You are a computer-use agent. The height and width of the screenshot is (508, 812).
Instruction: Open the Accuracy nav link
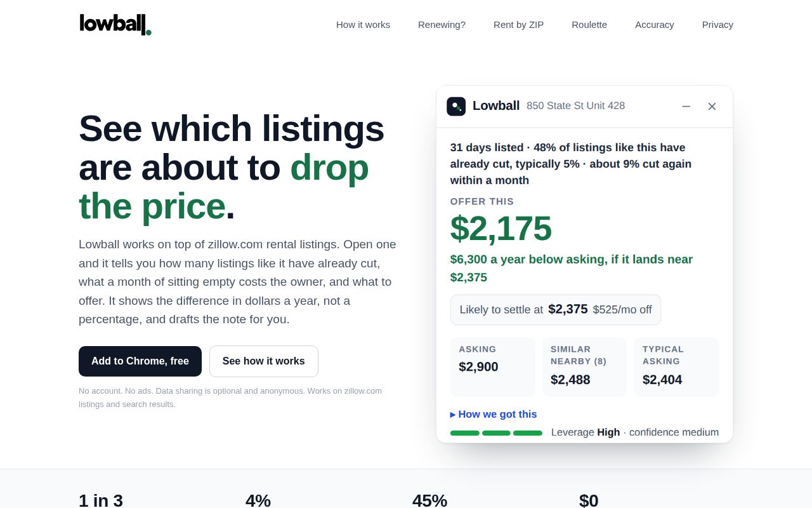point(655,25)
